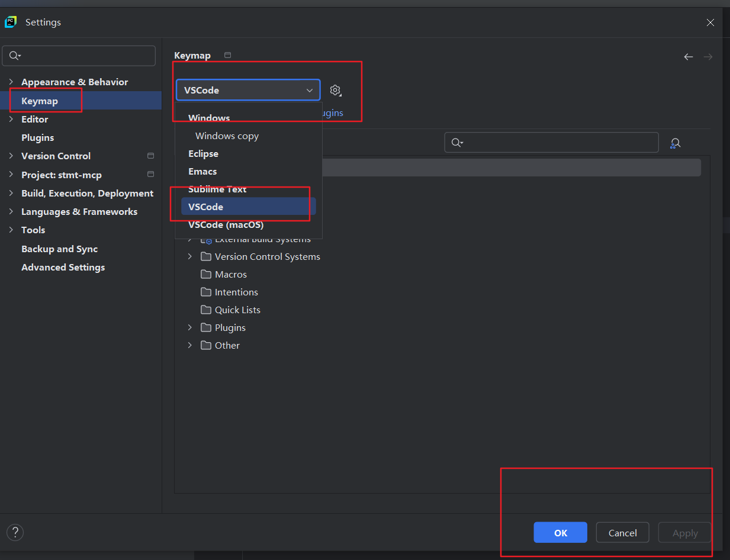Click Find Actions by Shortcut icon
Screen dimensions: 730x560
point(676,143)
